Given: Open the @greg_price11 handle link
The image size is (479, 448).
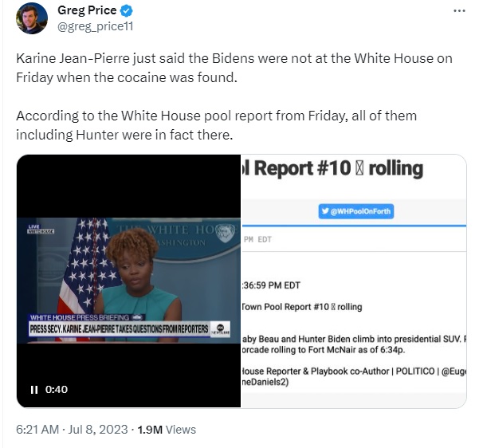Looking at the screenshot, I should (x=96, y=26).
